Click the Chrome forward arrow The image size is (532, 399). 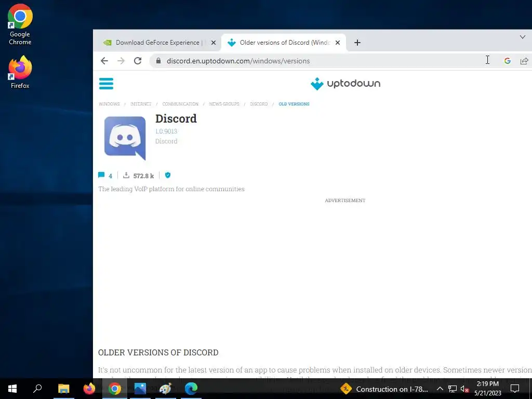(121, 61)
